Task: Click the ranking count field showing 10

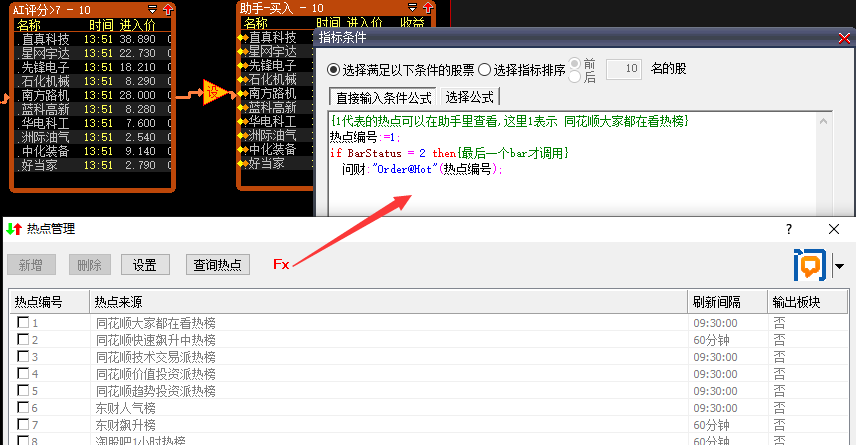Action: 624,70
